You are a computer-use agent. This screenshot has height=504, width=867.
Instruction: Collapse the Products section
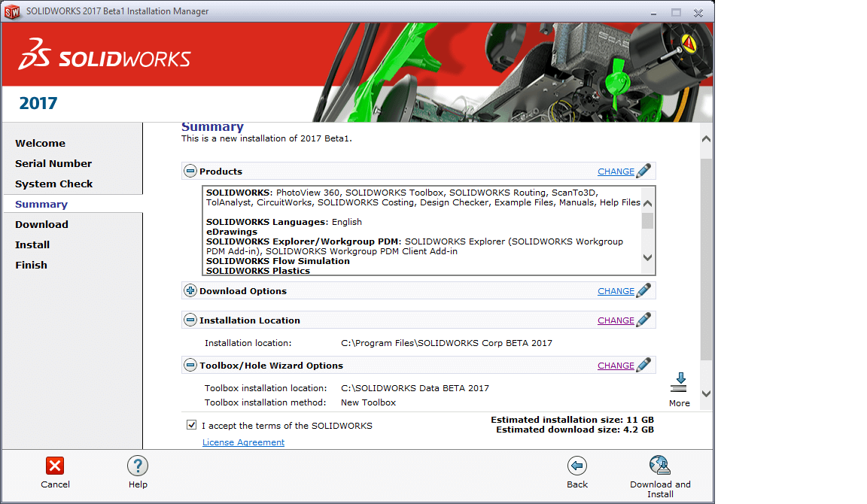click(190, 172)
